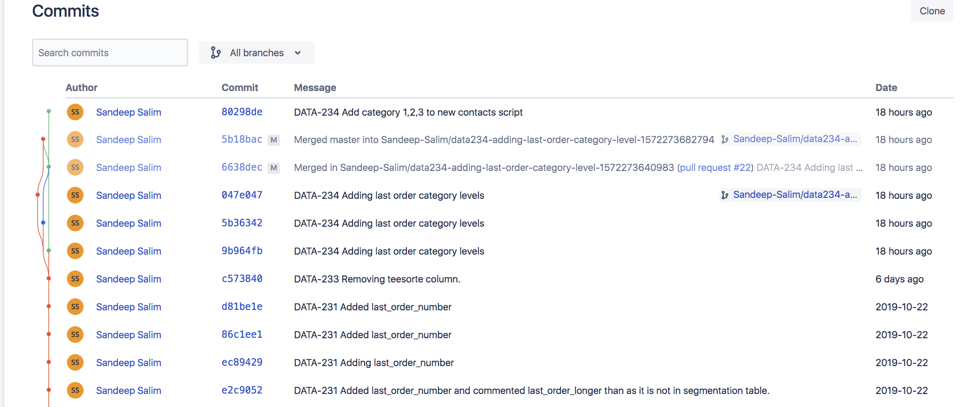
Task: Click the merge badge next to 6638dec
Action: point(274,168)
